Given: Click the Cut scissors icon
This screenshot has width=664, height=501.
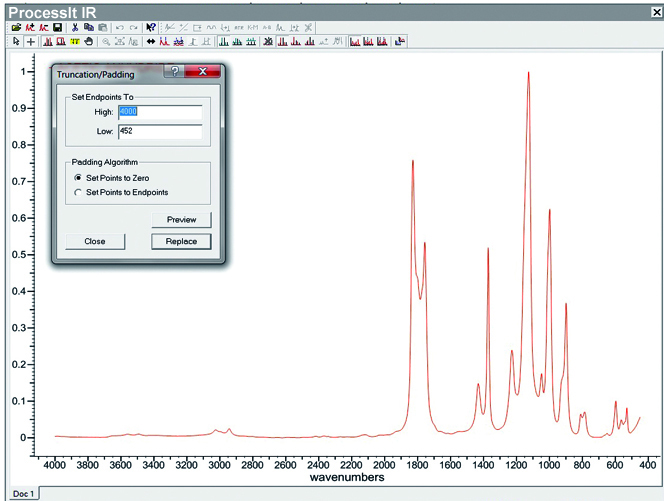Looking at the screenshot, I should point(75,27).
